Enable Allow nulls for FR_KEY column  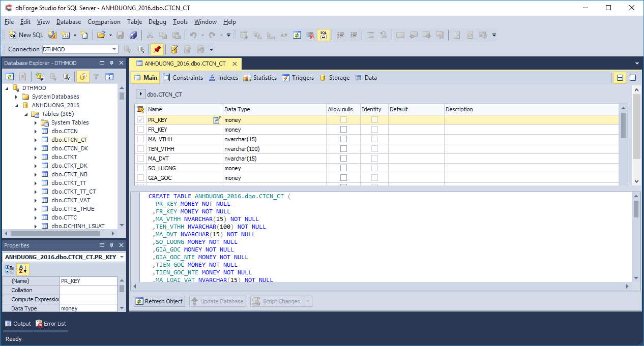click(x=343, y=130)
